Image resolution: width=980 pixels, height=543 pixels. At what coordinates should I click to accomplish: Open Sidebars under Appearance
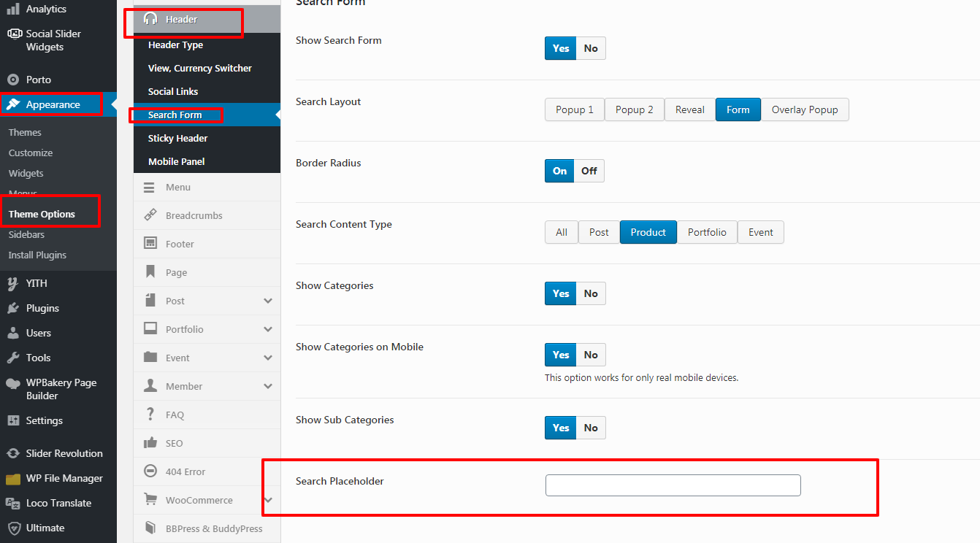click(26, 234)
